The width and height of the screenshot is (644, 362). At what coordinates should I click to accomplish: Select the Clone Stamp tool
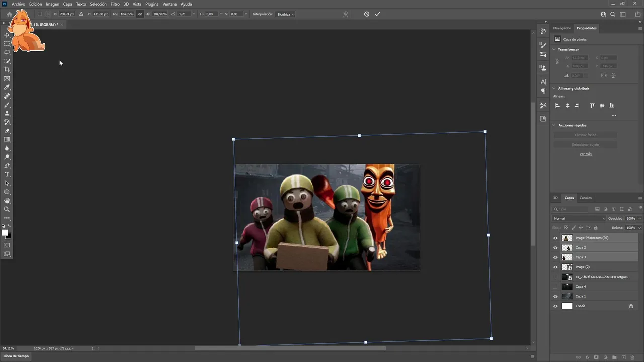coord(7,113)
